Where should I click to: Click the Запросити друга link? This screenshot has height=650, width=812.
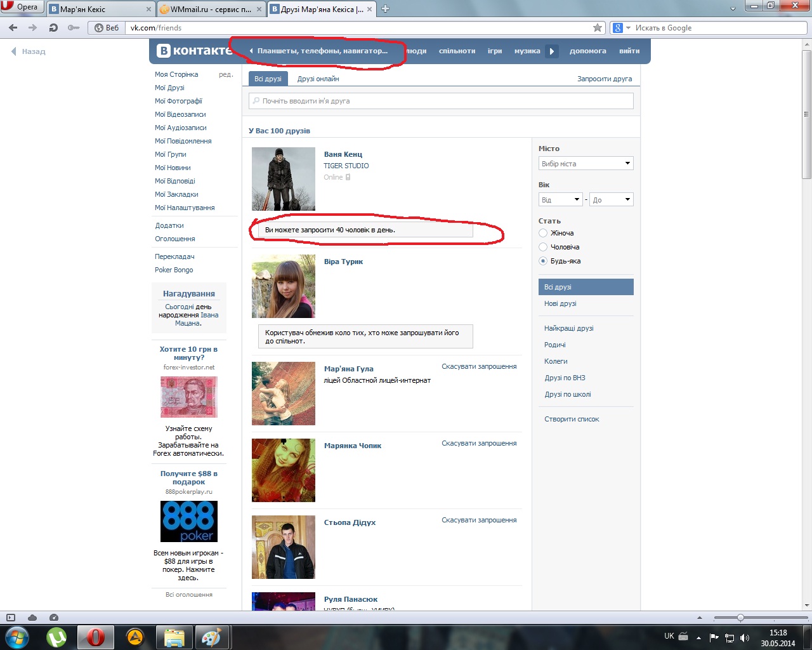(x=605, y=79)
